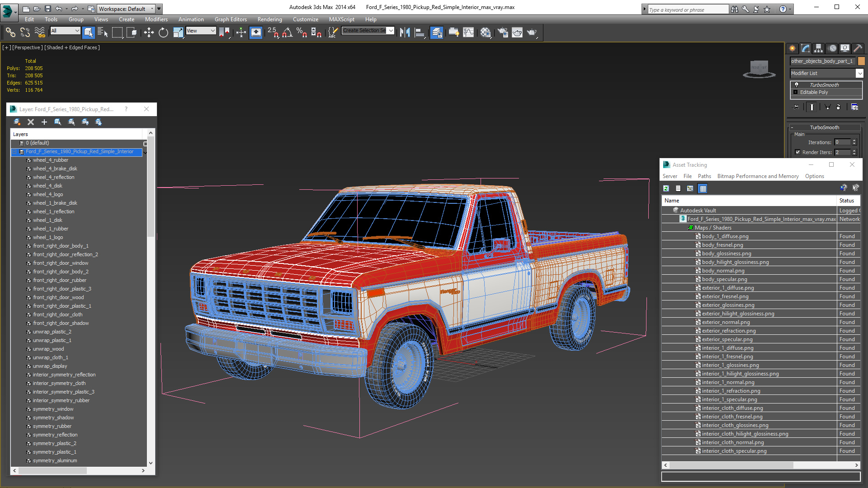Choose the Select and Rotate tool
This screenshot has width=868, height=488.
[x=163, y=32]
